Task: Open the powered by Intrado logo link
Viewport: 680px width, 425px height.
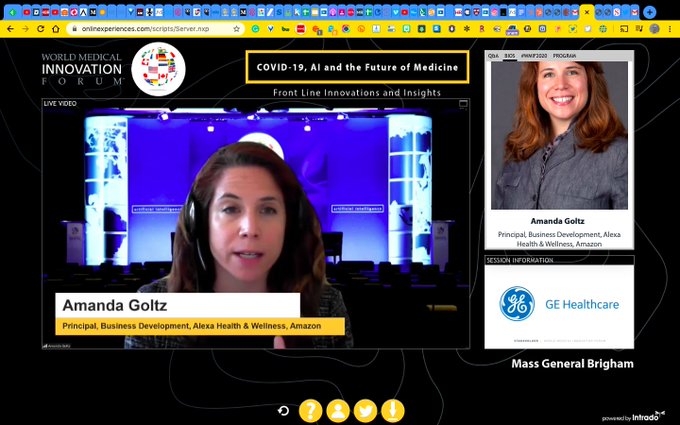Action: pyautogui.click(x=633, y=417)
